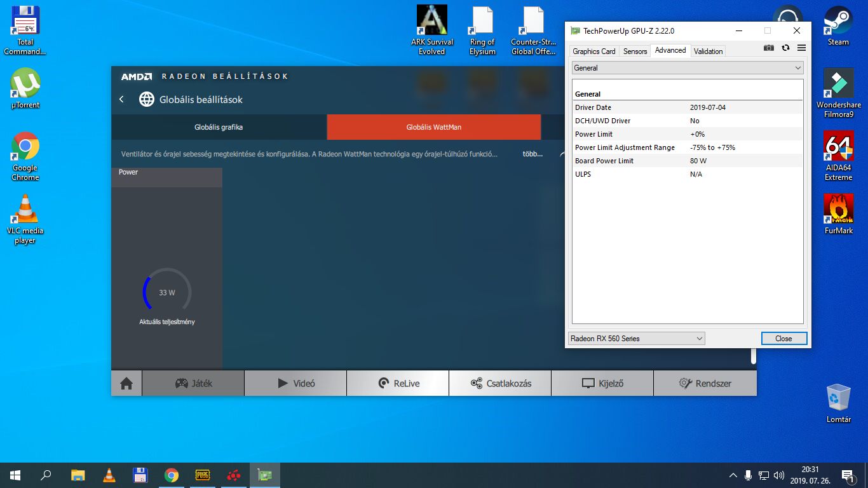868x488 pixels.
Task: Click GPU-Z refresh icon
Action: (785, 48)
